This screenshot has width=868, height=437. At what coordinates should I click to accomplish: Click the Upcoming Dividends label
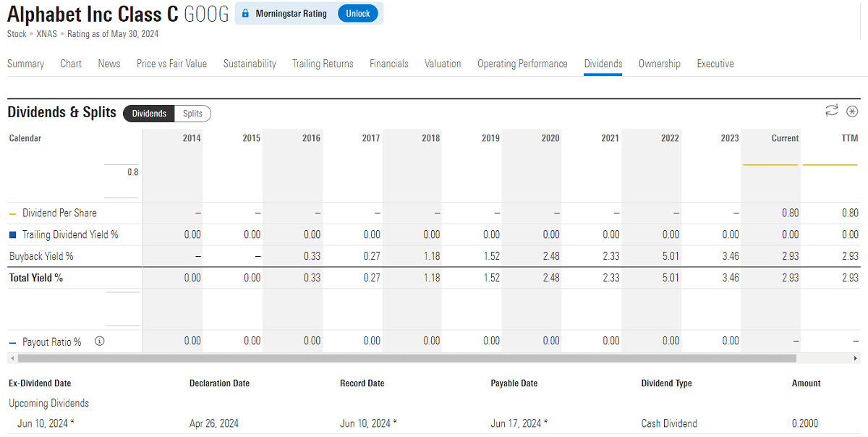[x=49, y=403]
